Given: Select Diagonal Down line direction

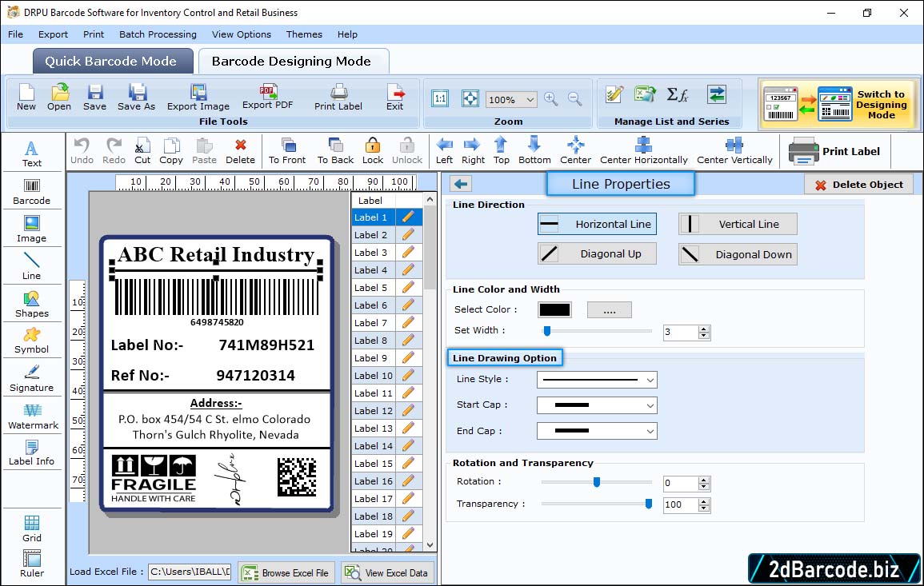Looking at the screenshot, I should click(x=738, y=254).
